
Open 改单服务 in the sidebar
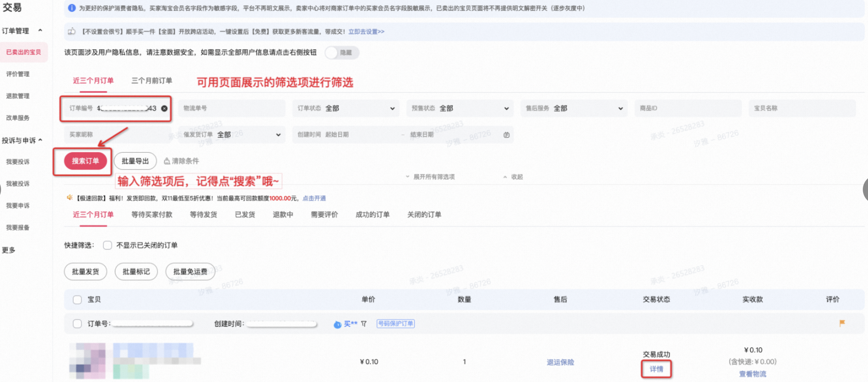click(x=18, y=118)
